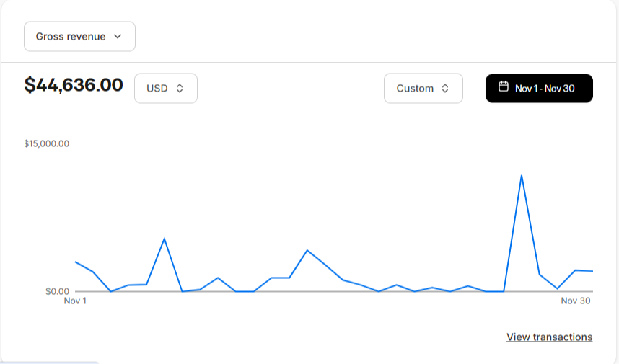
Task: Click the tallest spike on the revenue chart
Action: point(522,175)
